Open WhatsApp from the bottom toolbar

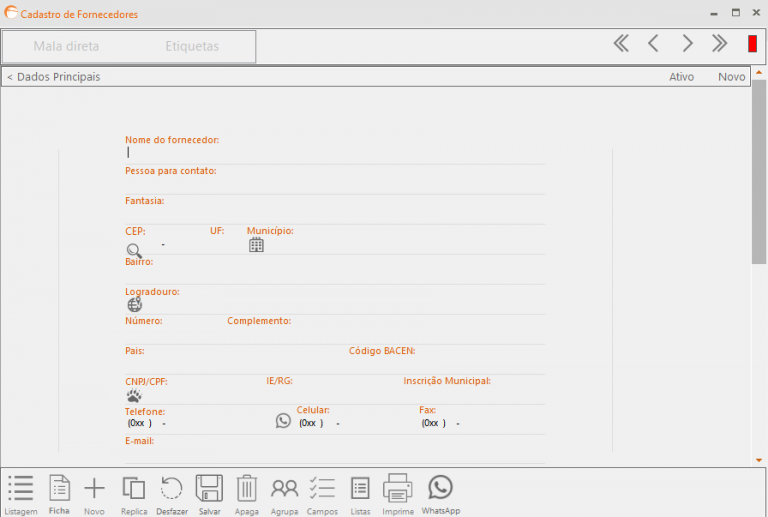coord(440,488)
